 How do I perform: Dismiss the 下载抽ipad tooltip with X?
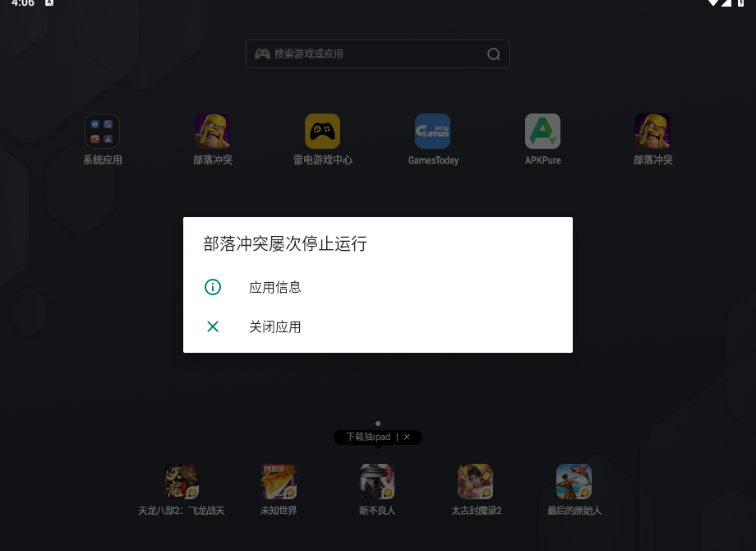pyautogui.click(x=407, y=438)
